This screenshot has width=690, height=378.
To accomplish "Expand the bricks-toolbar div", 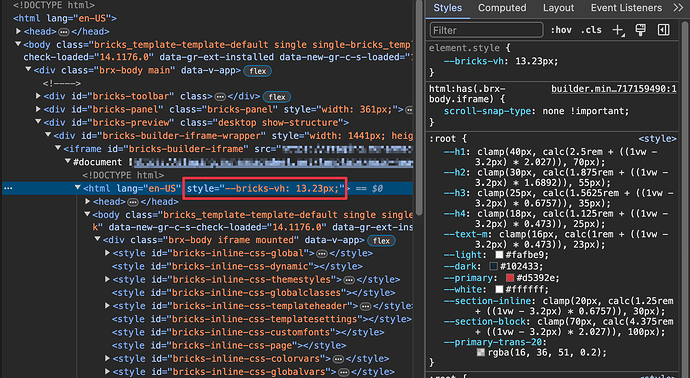I will coord(38,96).
